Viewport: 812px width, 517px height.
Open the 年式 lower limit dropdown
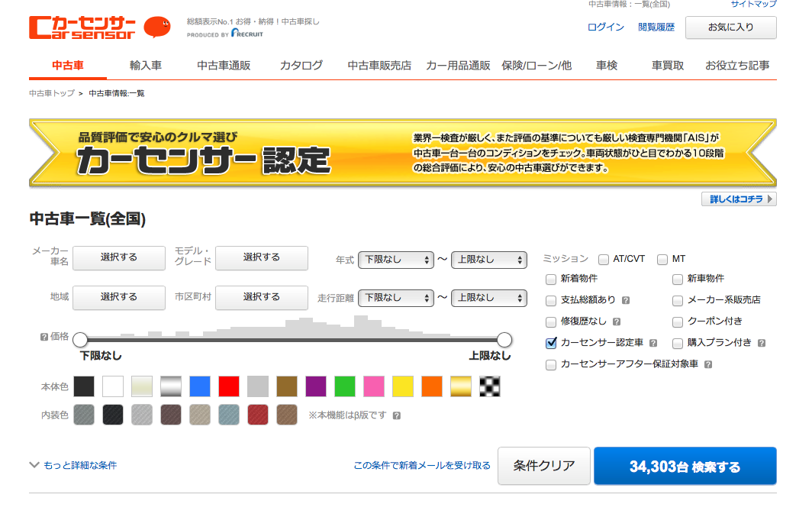coord(396,260)
